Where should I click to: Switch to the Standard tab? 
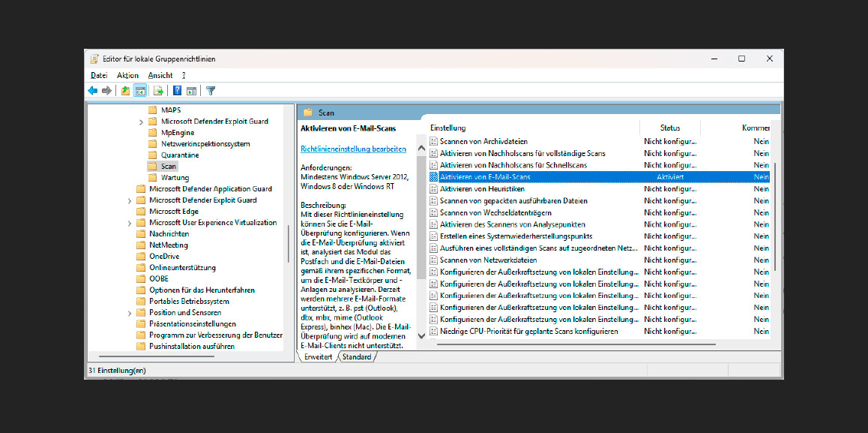[357, 356]
